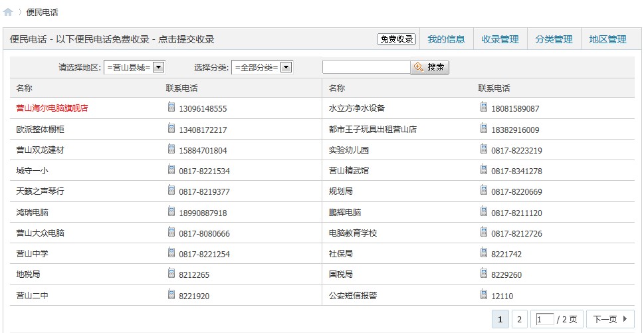
Task: Click the 天籁之声琴行 entry
Action: click(x=40, y=191)
